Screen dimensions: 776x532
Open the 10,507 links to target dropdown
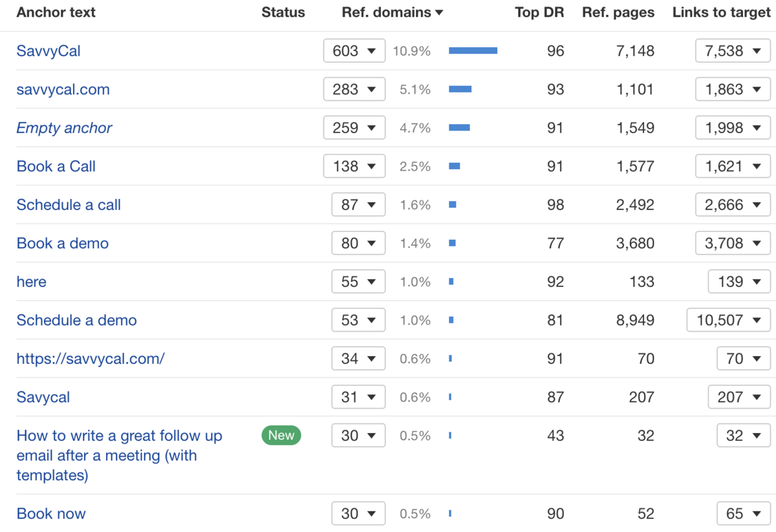coord(728,321)
